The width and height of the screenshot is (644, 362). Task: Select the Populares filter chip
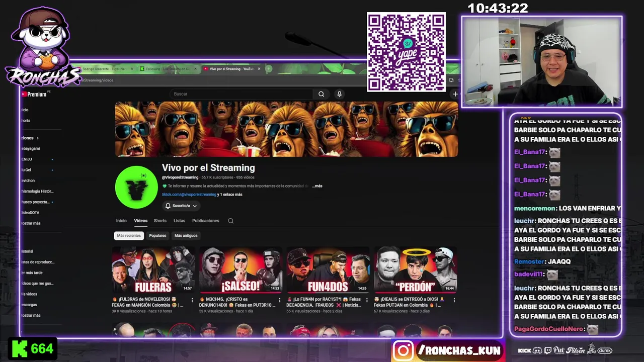(157, 236)
